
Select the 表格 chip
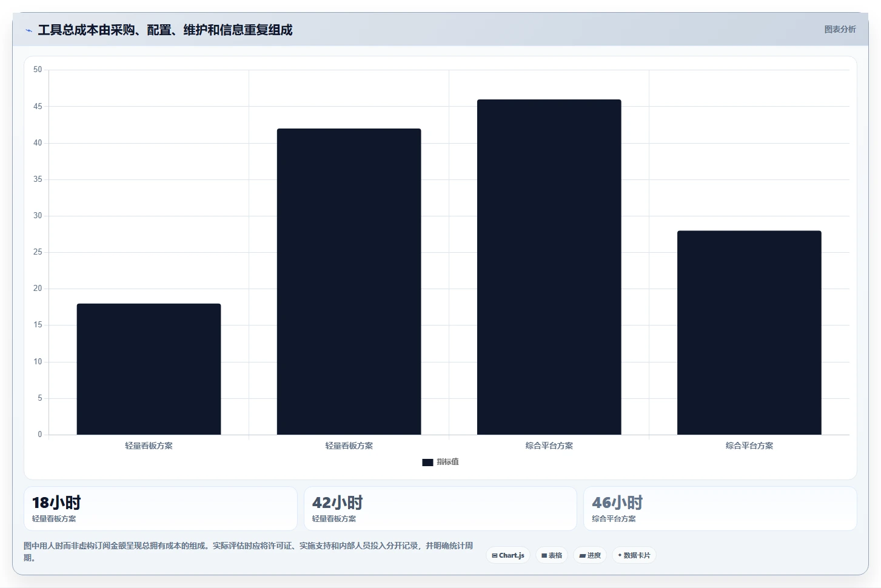552,555
